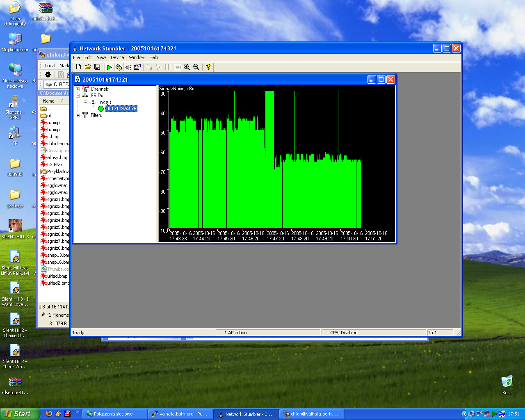
Task: Click the yellow question mark Help icon
Action: click(x=208, y=67)
